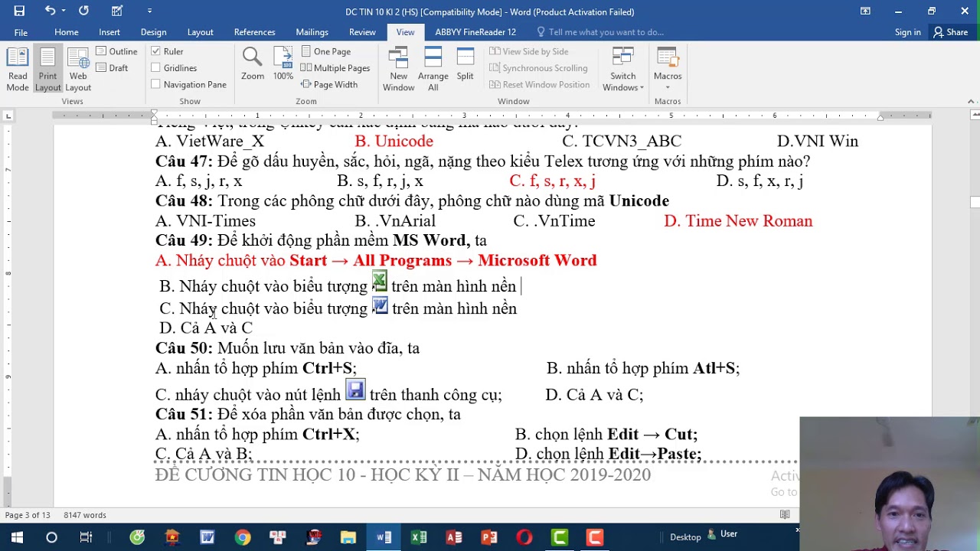Open Opera browser from the taskbar
The image size is (980, 551).
[524, 537]
